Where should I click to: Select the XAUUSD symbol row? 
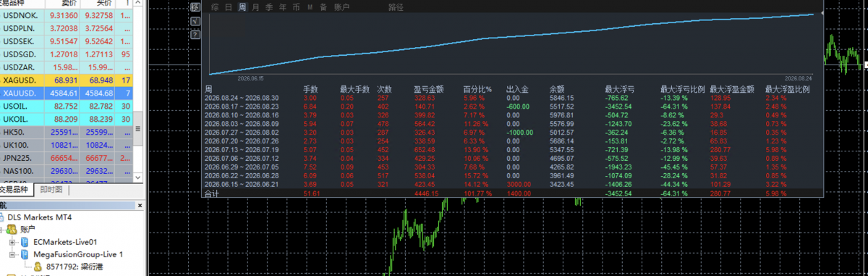coord(72,93)
